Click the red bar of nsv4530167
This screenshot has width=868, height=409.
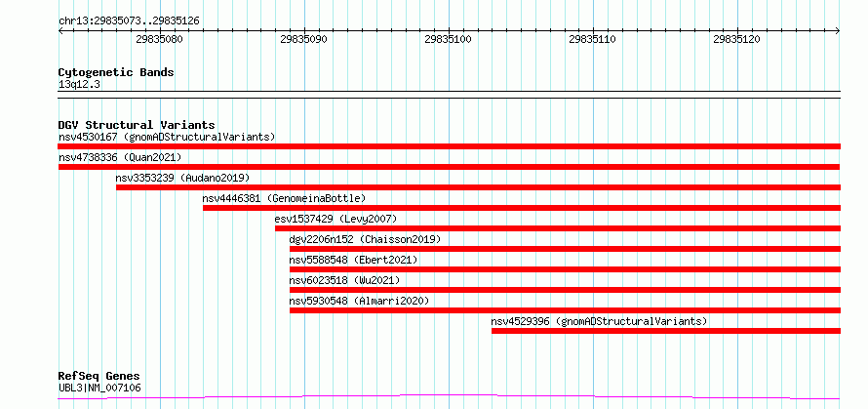(449, 146)
